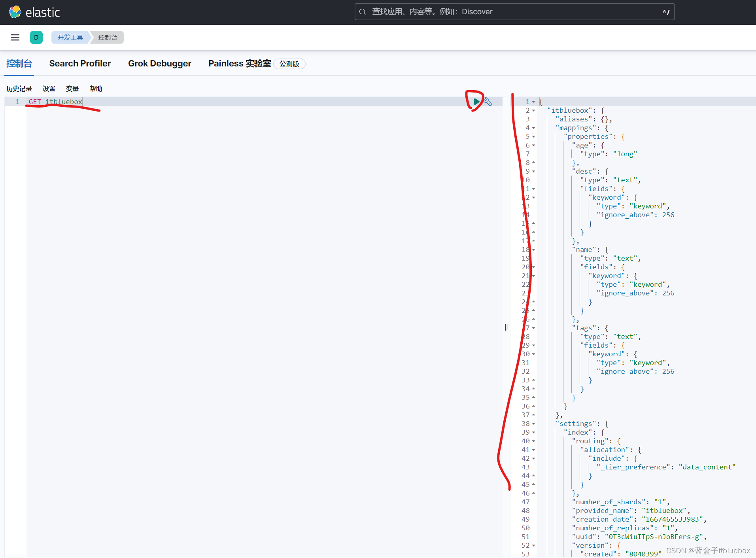Screen dimensions: 756x558
Task: Open the wrench request options icon
Action: point(488,102)
